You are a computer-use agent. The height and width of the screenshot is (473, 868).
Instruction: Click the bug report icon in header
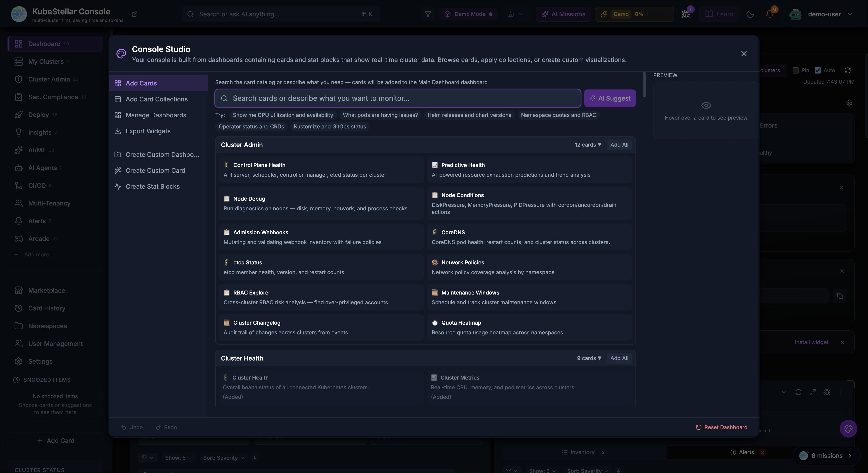[685, 14]
